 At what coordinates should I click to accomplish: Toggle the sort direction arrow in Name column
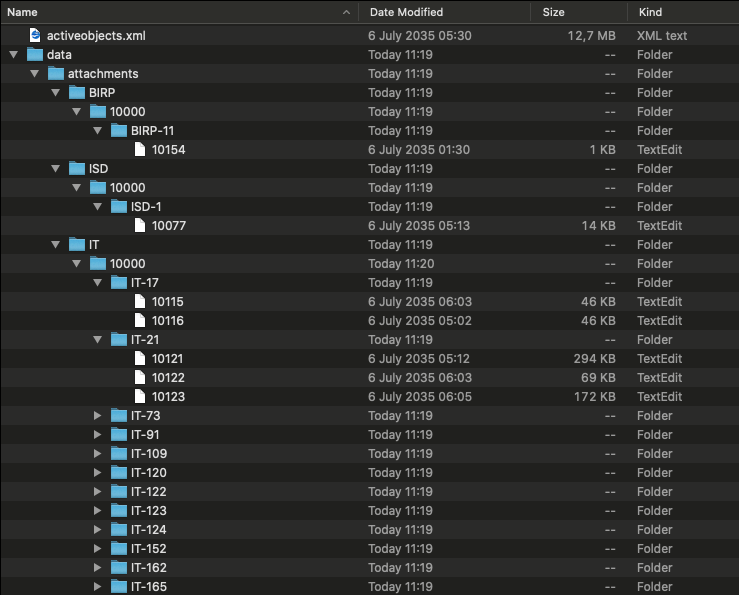point(346,12)
